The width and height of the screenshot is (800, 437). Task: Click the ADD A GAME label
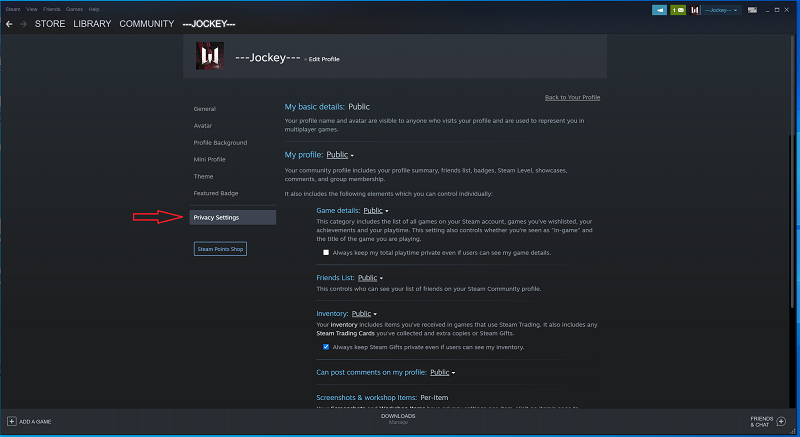point(35,422)
